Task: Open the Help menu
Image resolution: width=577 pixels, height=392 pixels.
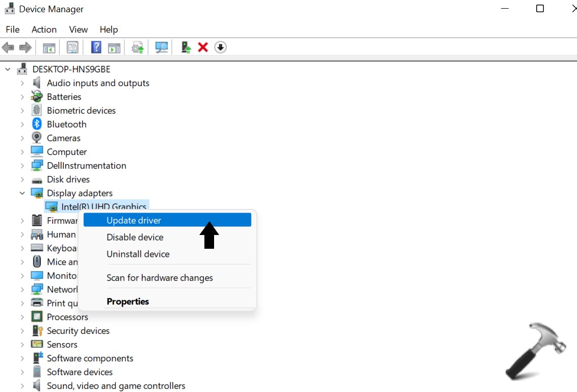Action: point(109,30)
